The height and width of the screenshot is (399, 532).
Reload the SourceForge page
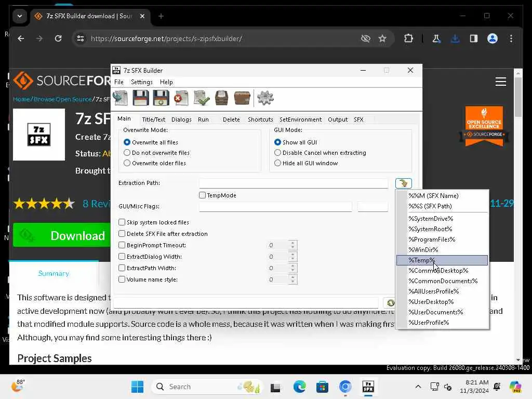pos(58,38)
